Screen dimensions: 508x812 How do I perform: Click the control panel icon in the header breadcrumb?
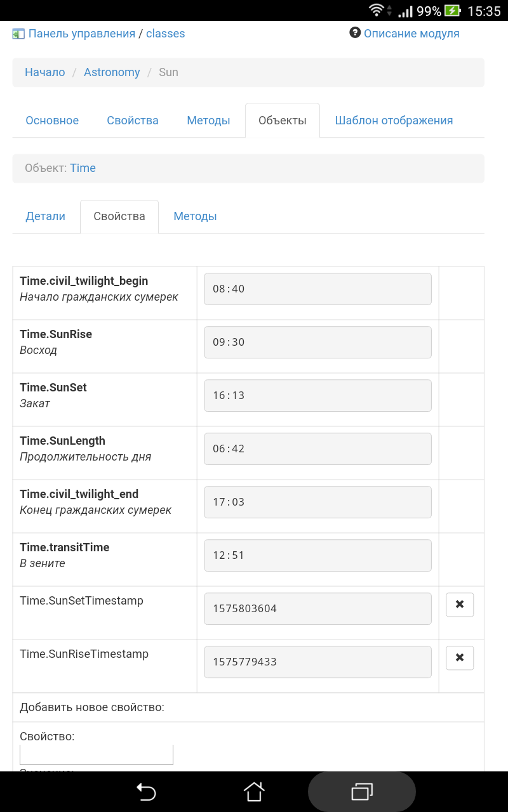[18, 32]
